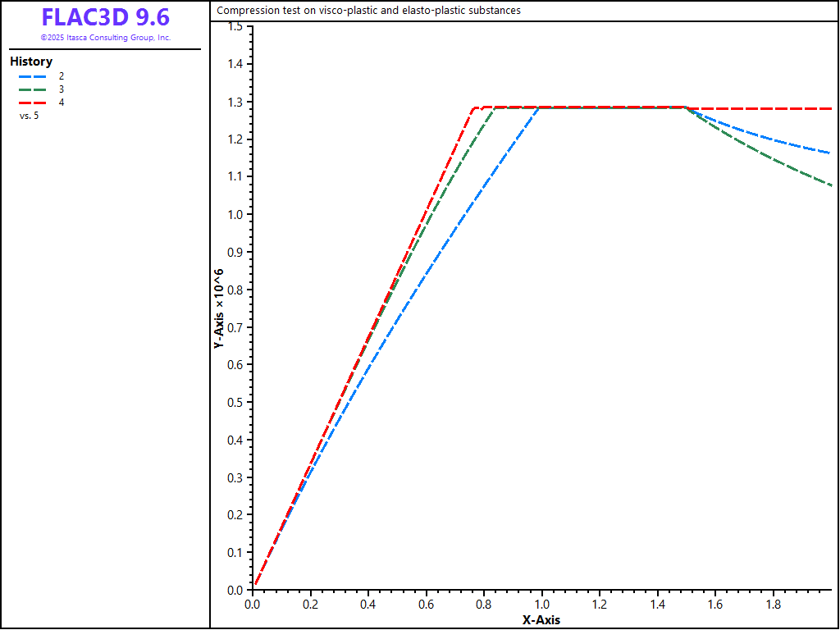Select legend entry label "4"
Image resolution: width=840 pixels, height=630 pixels.
click(62, 102)
